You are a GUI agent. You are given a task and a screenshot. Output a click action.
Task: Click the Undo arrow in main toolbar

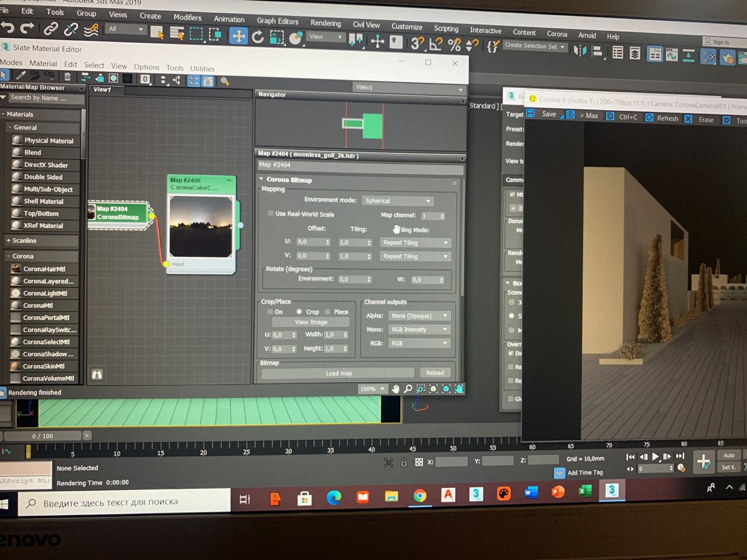click(x=7, y=27)
